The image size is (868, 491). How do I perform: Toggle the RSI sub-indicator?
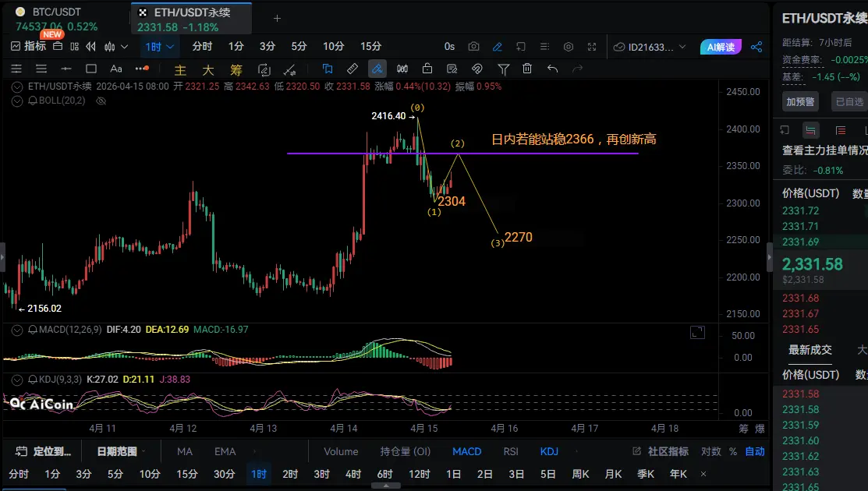click(x=510, y=451)
